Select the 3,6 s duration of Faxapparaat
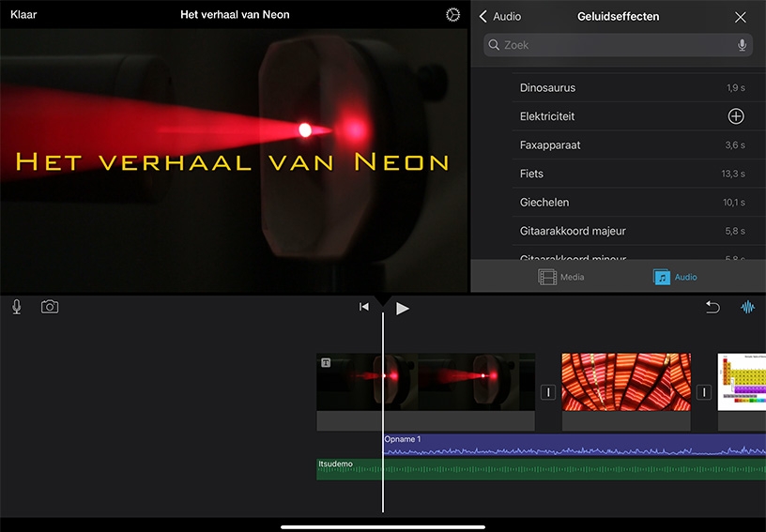766x532 pixels. (735, 144)
